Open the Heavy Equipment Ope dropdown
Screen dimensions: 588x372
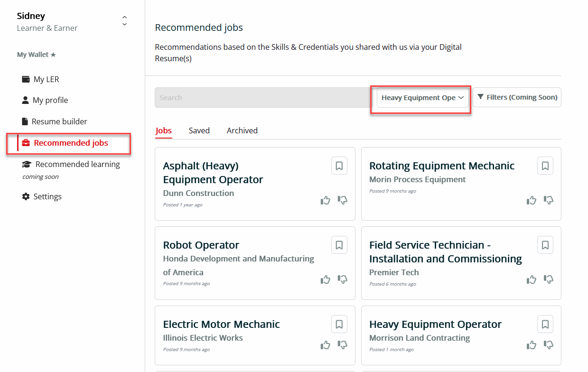point(423,98)
